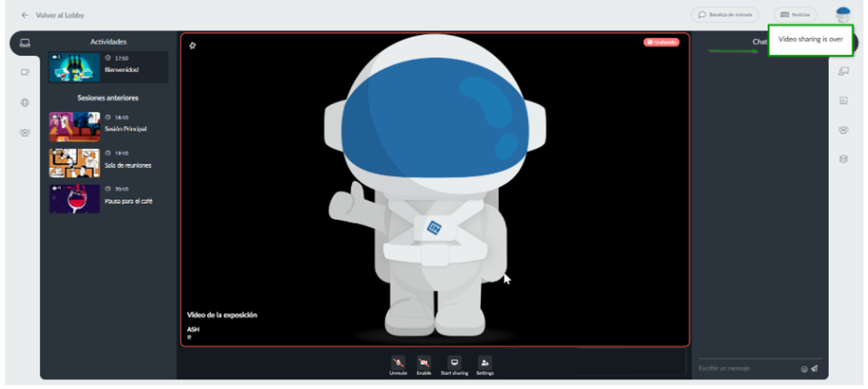Click the stacked layers icon in right sidebar
Viewport: 868px width, 389px height.
(x=843, y=159)
